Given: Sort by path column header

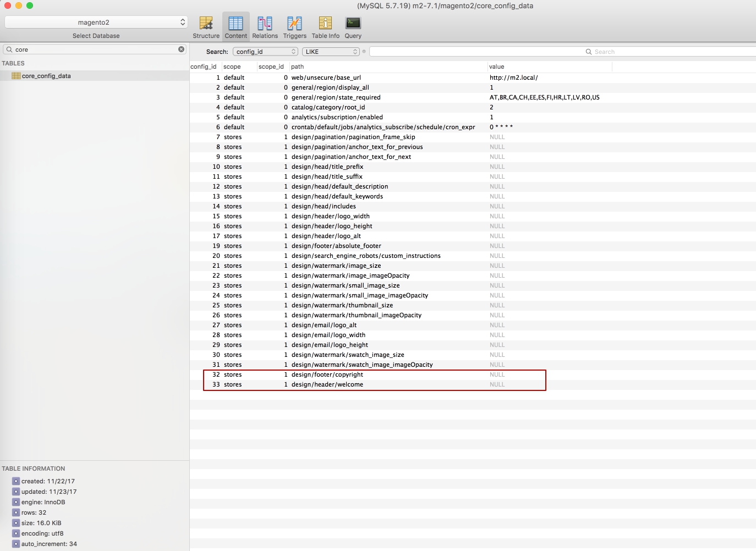Looking at the screenshot, I should click(x=388, y=67).
